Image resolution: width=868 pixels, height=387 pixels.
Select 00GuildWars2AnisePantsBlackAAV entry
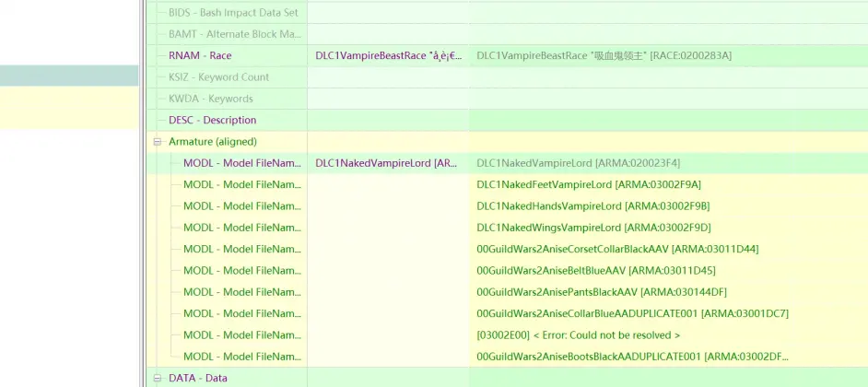[601, 292]
